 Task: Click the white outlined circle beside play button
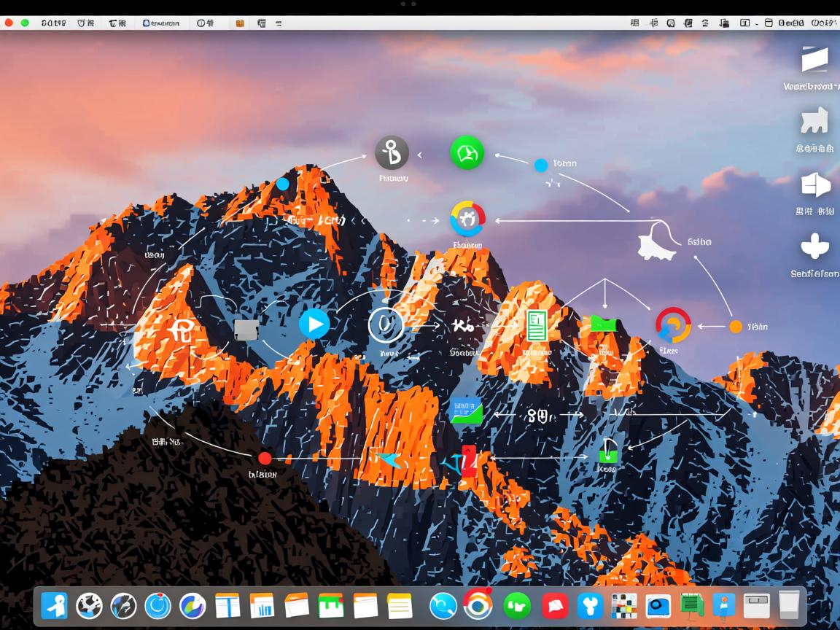(386, 324)
